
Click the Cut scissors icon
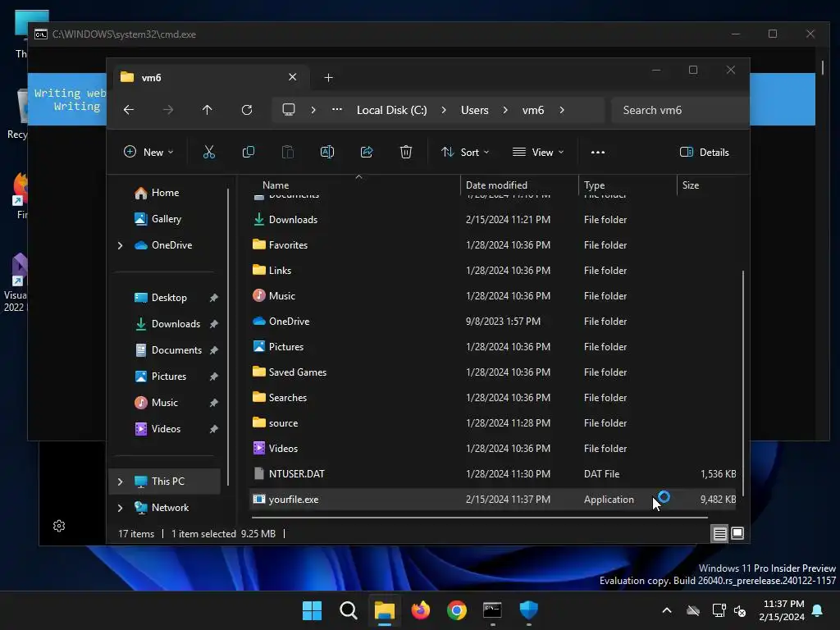click(x=209, y=152)
